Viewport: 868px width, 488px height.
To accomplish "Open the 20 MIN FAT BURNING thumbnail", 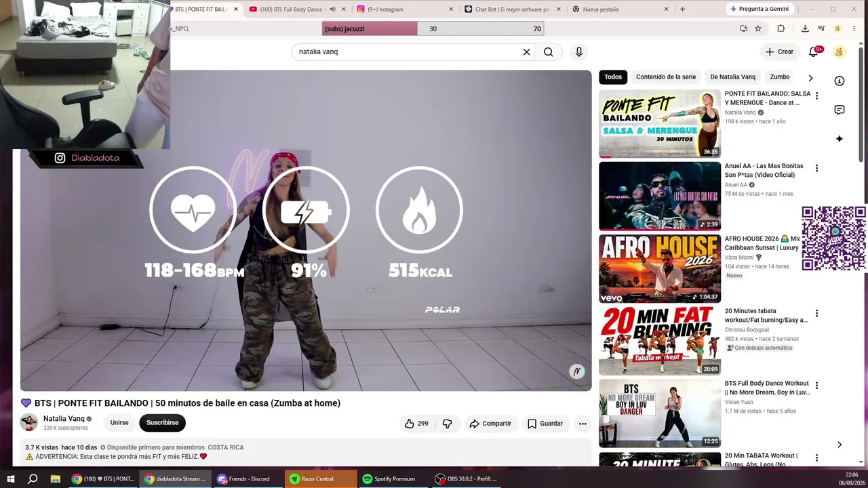I will [660, 342].
